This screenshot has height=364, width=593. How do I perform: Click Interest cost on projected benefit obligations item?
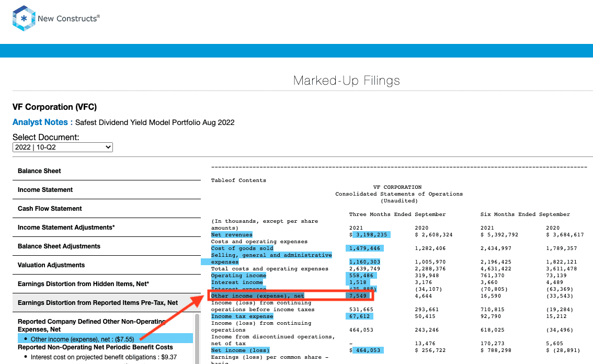tap(104, 357)
